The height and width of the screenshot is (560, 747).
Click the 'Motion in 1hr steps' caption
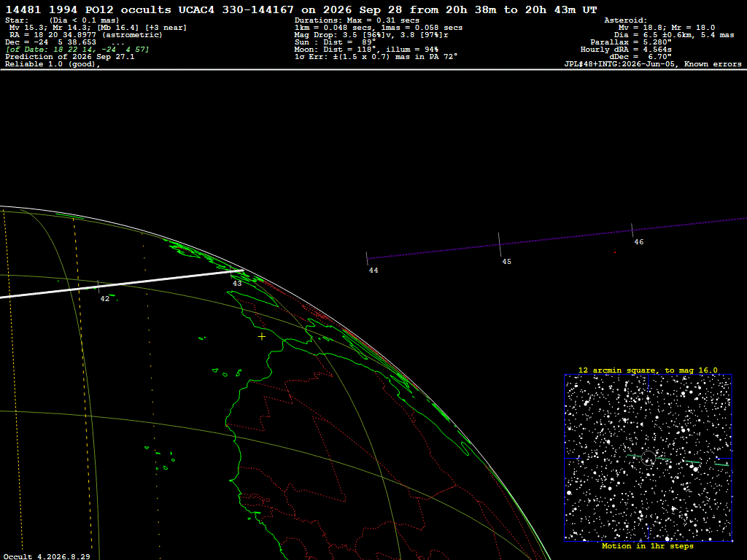click(648, 546)
